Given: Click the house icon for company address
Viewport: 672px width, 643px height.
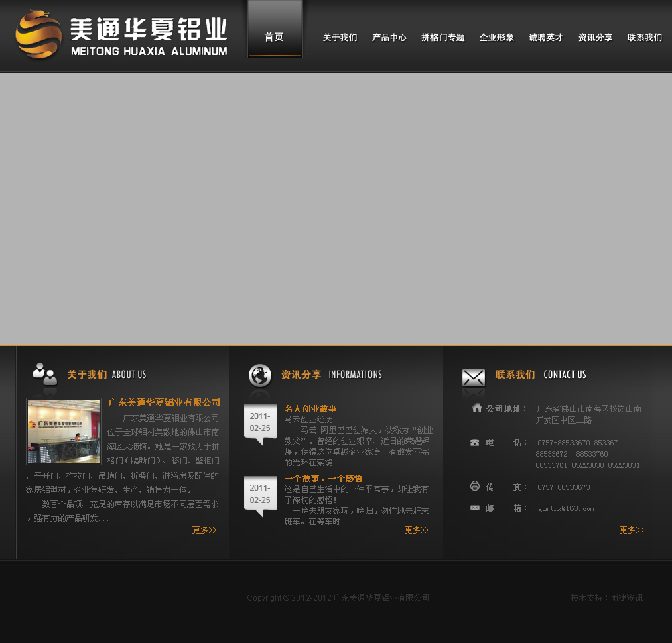Looking at the screenshot, I should pos(477,408).
